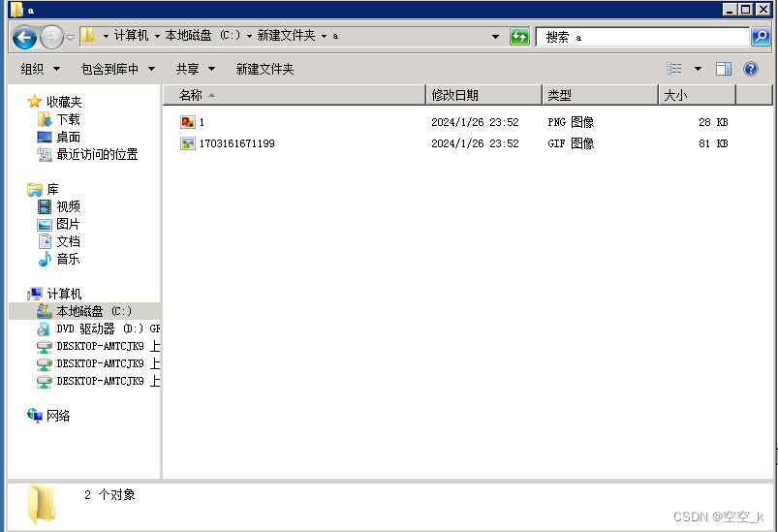This screenshot has height=532, width=778.
Task: Click into the 搜索 a search field
Action: coord(642,37)
